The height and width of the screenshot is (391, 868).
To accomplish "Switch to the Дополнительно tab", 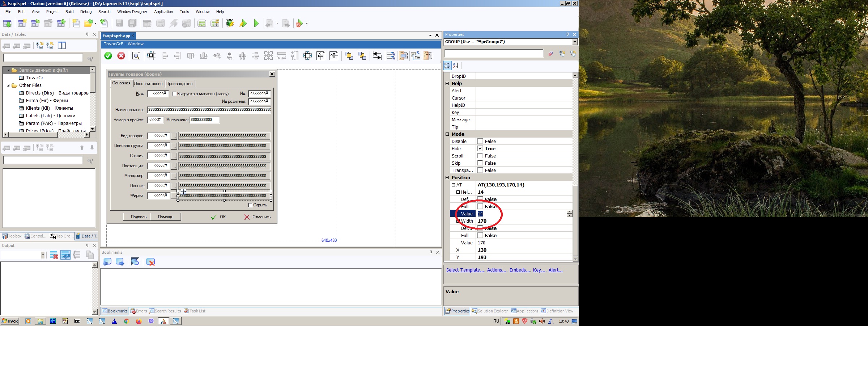I will [148, 84].
